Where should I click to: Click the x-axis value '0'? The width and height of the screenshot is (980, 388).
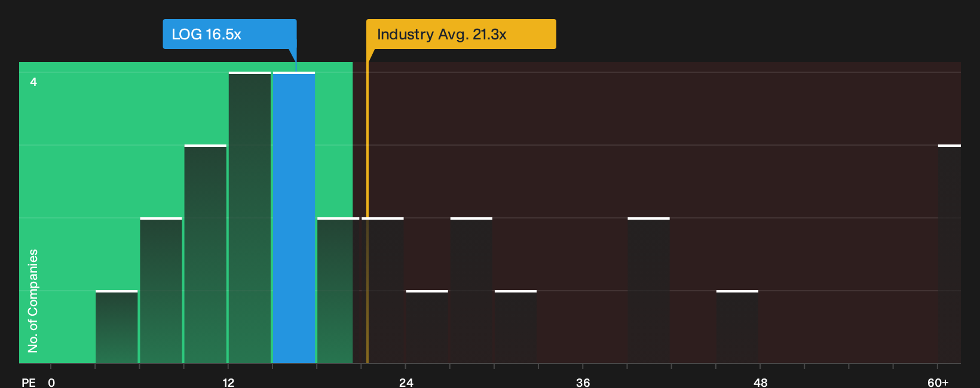point(51,382)
